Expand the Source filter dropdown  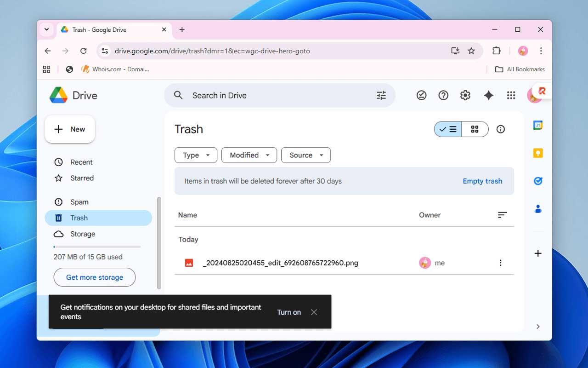(305, 155)
